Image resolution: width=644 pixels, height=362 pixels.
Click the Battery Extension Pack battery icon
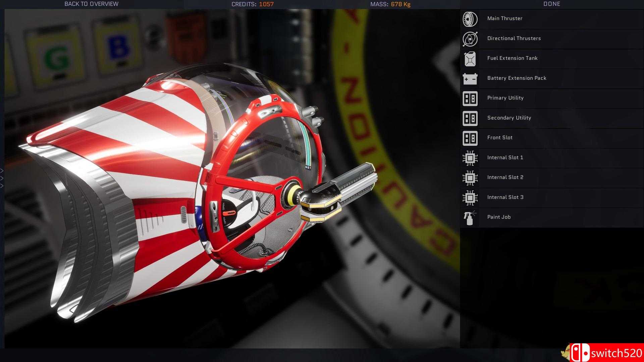(470, 79)
